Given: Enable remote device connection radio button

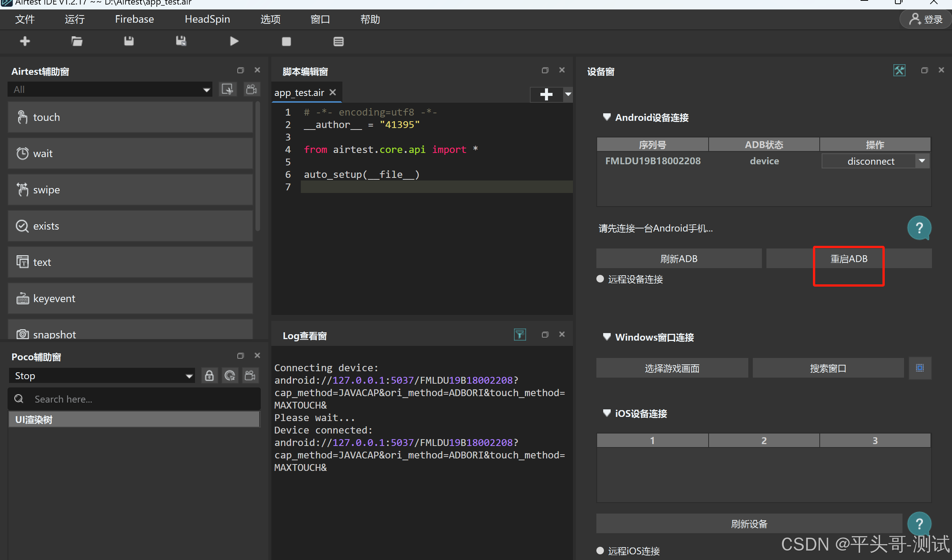Looking at the screenshot, I should click(x=600, y=279).
